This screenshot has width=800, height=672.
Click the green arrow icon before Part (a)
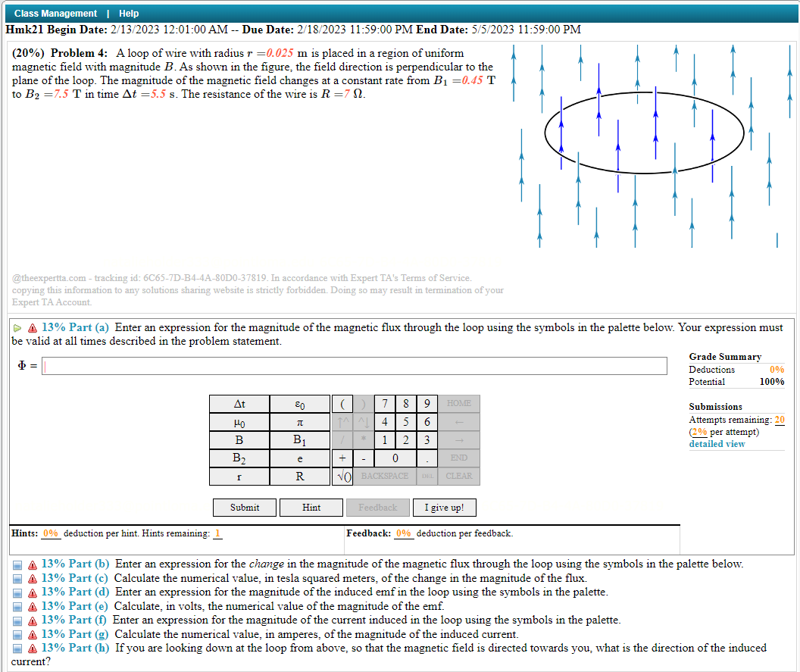coord(15,327)
